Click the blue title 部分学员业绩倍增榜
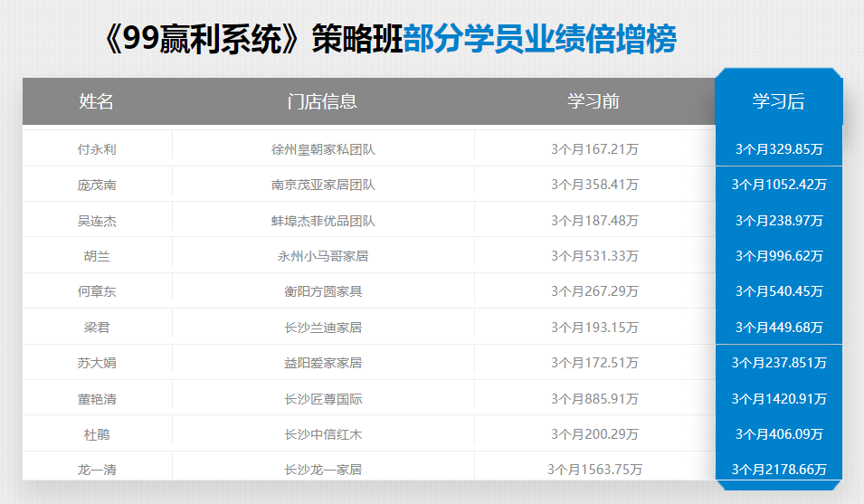 tap(540, 39)
